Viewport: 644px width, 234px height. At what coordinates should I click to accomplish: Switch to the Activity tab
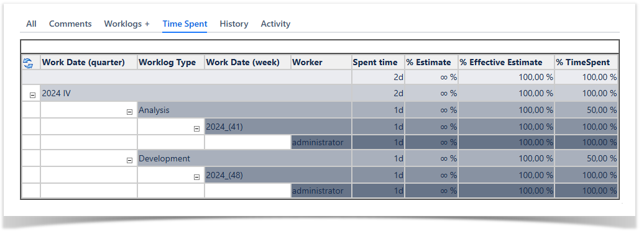pyautogui.click(x=275, y=24)
